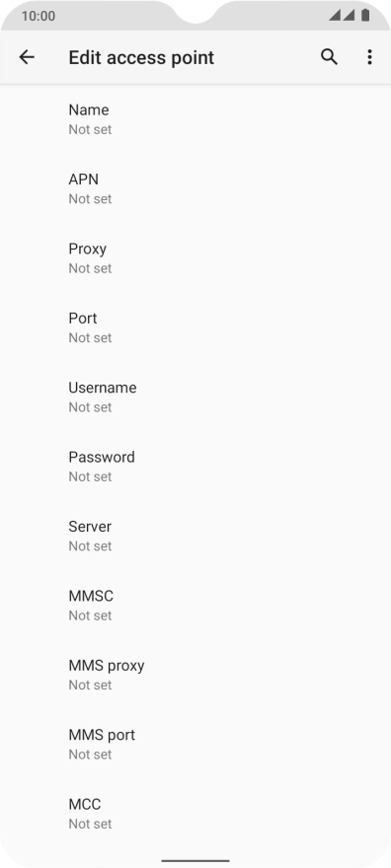The height and width of the screenshot is (868, 391).
Task: Tap the signal strength icon in the status bar
Action: [342, 15]
